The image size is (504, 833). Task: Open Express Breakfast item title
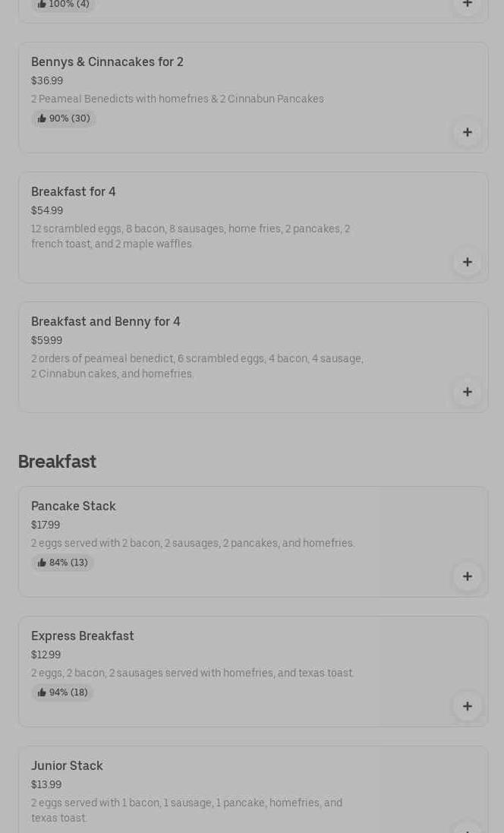(x=83, y=636)
